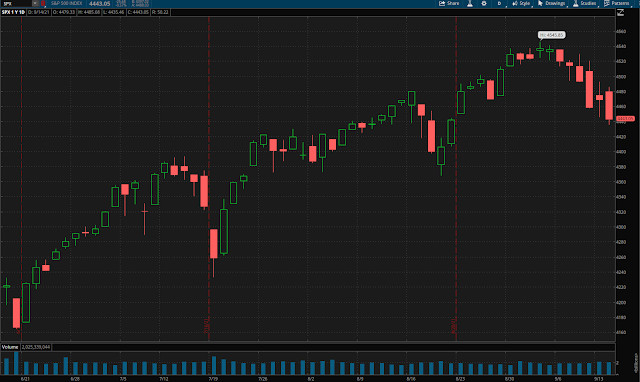
Task: Open the D timeframe dropdown
Action: point(500,3)
